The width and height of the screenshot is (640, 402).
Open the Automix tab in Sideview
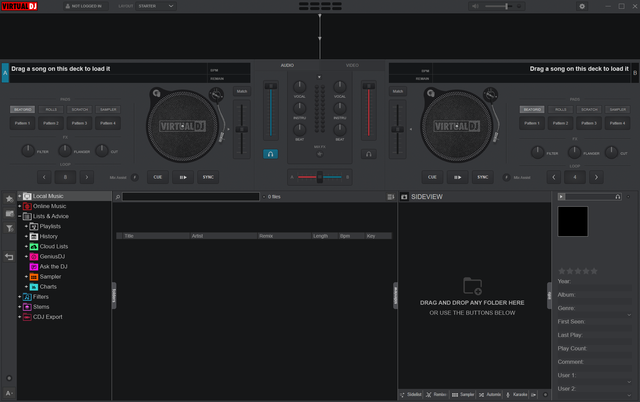tap(490, 395)
